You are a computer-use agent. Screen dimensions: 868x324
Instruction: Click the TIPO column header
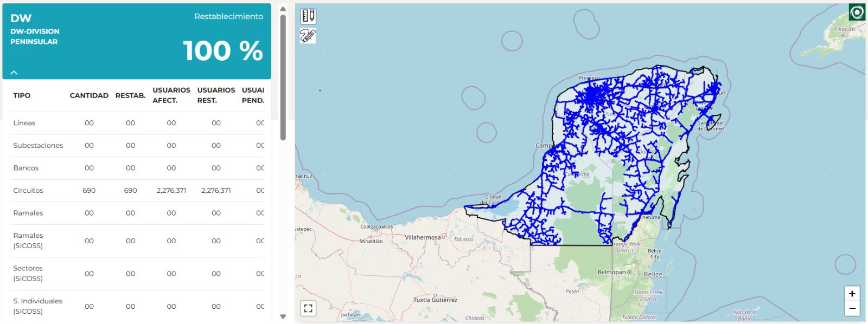pos(22,95)
